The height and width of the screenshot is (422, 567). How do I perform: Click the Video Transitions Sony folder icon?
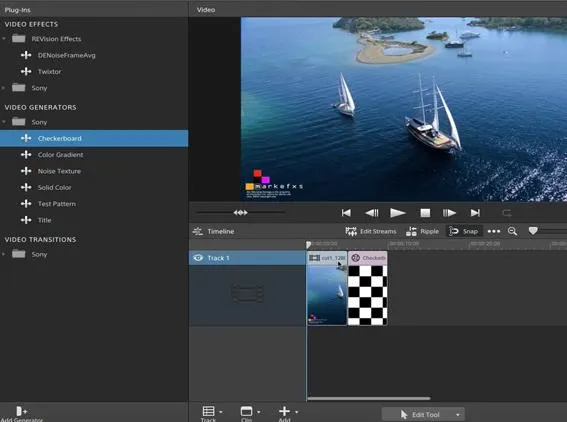(x=19, y=254)
